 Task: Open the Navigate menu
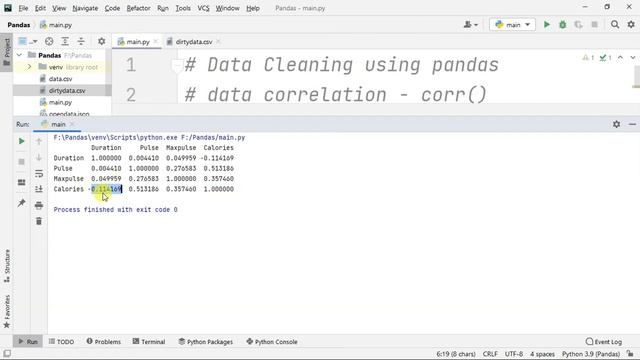(x=85, y=8)
